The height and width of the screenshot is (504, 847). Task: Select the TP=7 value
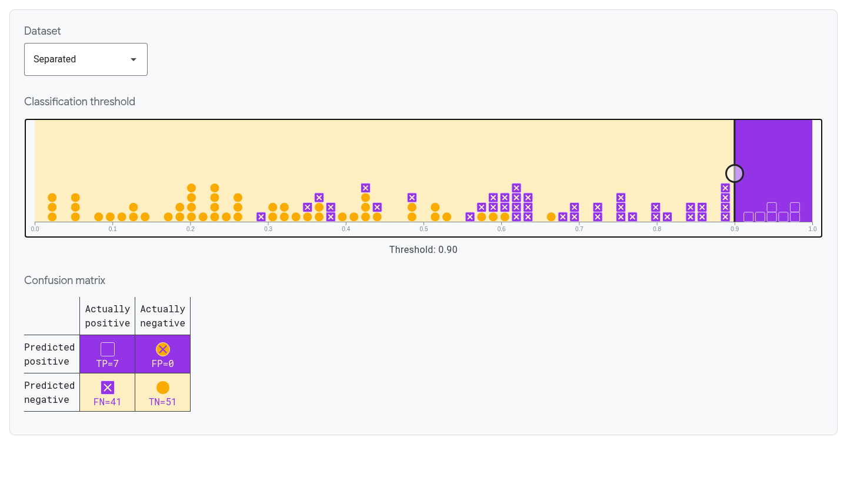[x=108, y=364]
